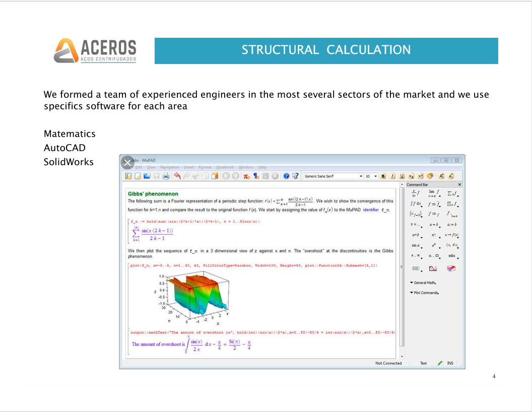
Task: Open the Greek letters α..Ω dropdown
Action: [434, 256]
